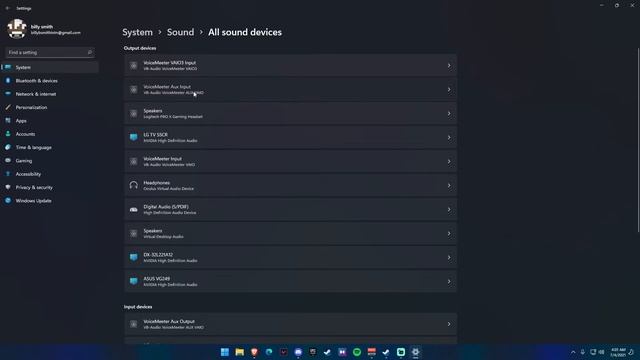Click the Gaming controller icon
This screenshot has height=360, width=640.
point(8,161)
